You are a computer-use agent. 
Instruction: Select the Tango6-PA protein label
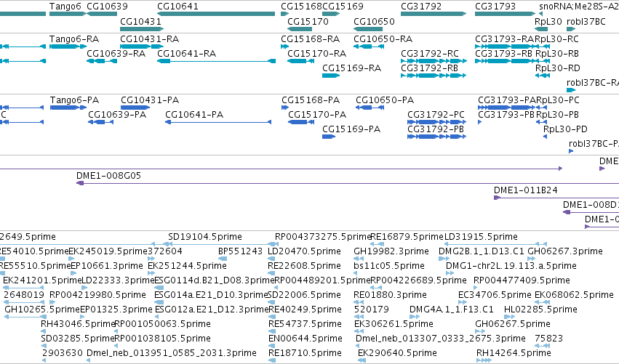coord(74,100)
